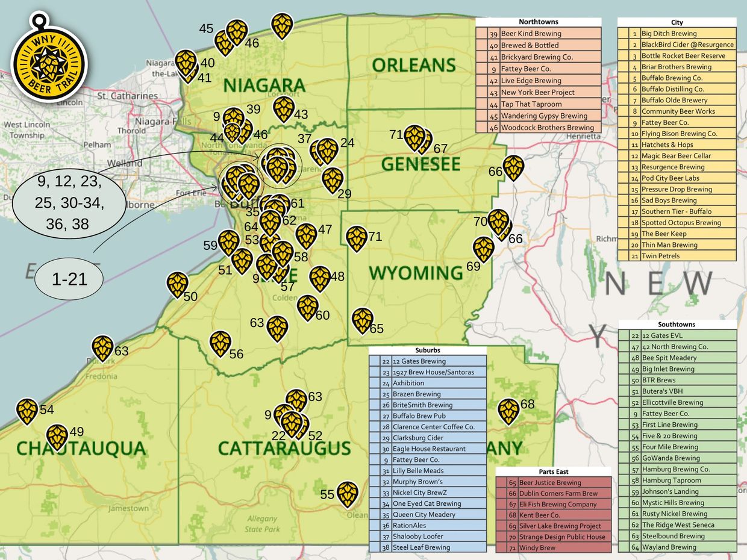Select the hop pin labeled 47

coord(306,236)
